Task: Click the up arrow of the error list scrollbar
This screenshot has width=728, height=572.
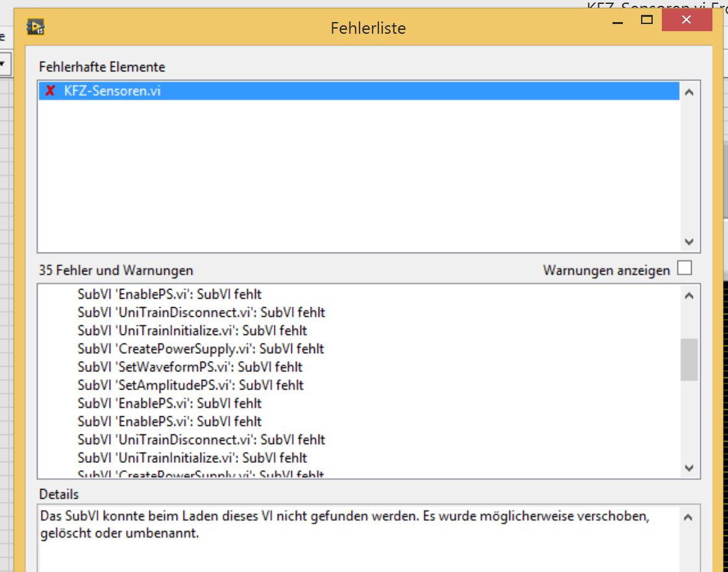Action: (689, 295)
